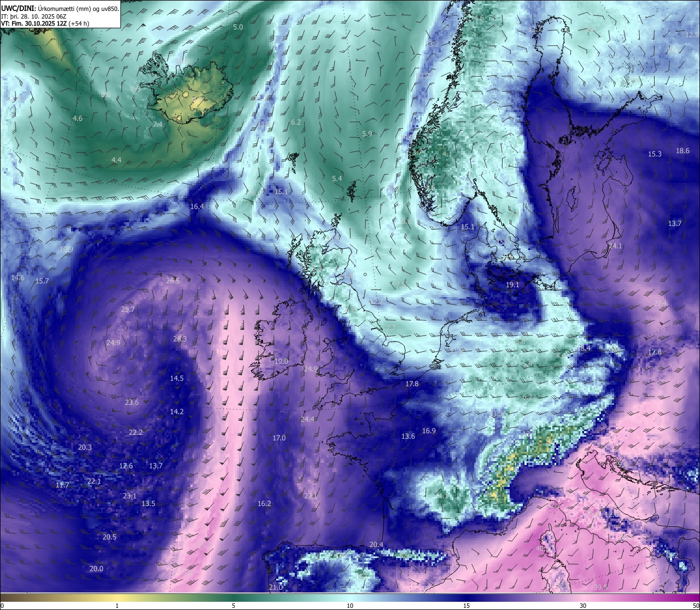The height and width of the screenshot is (610, 700).
Task: Click the color scale tick label '30'
Action: (583, 606)
